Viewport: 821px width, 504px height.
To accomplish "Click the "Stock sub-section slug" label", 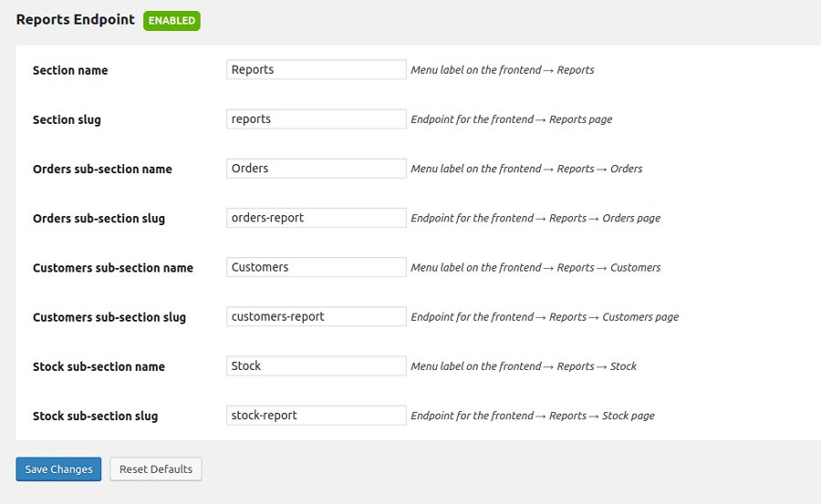I will pos(95,417).
